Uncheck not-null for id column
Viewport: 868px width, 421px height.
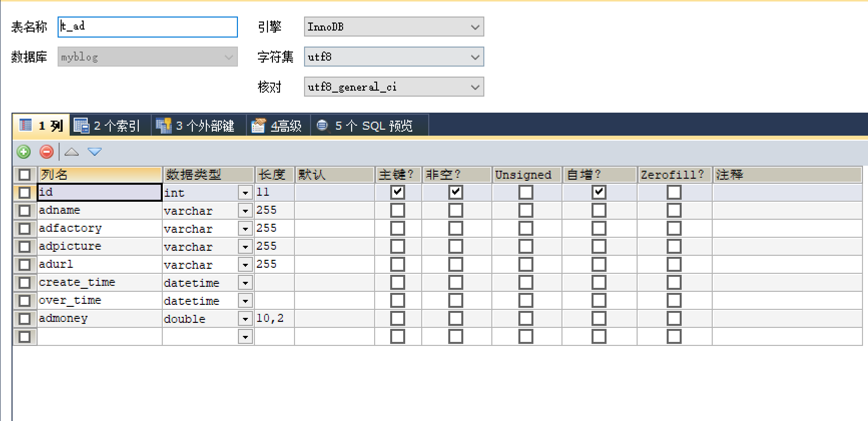456,192
